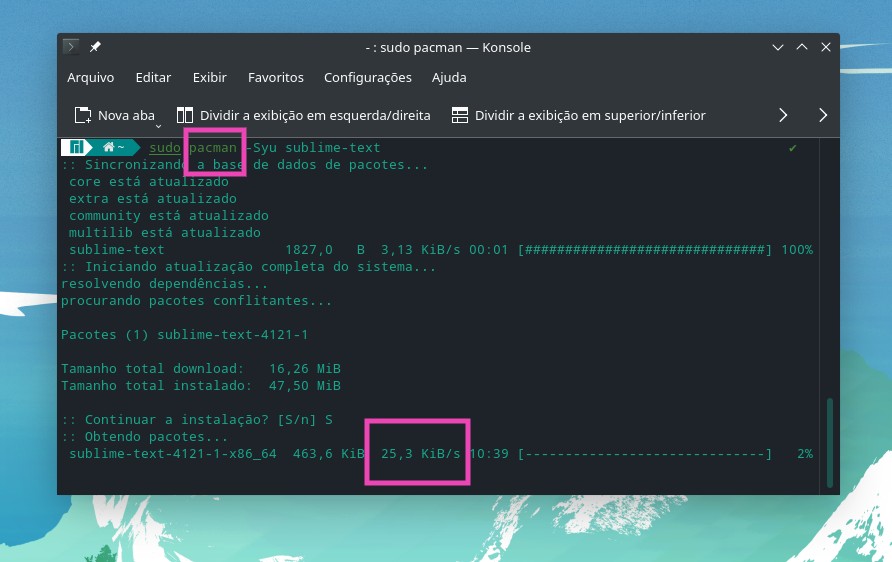The height and width of the screenshot is (562, 892).
Task: Click the 3,13 KiB/s transfer speed
Action: [x=420, y=250]
